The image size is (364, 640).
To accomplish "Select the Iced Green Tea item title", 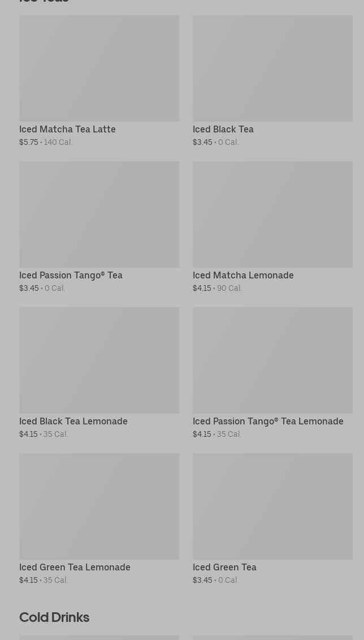I will pos(224,567).
